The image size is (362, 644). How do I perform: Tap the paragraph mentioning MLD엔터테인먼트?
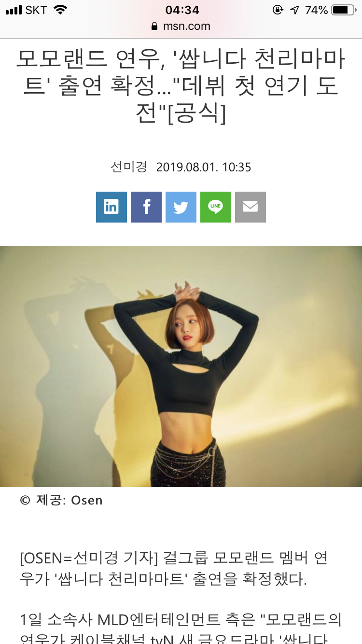click(x=181, y=627)
